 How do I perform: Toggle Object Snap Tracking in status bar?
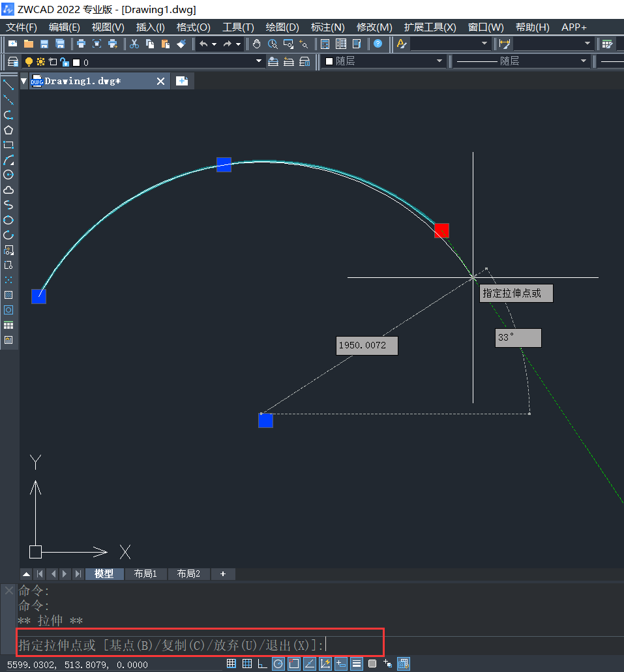310,664
